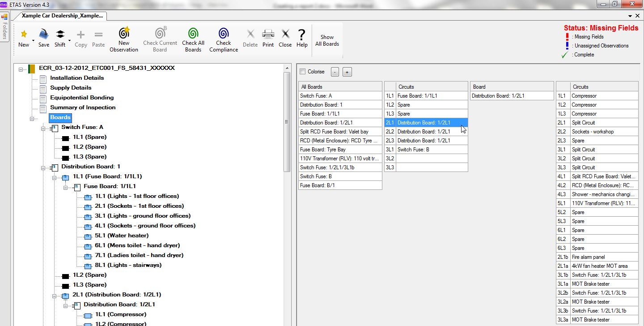Collapse the Switch Fuse: A tree node
This screenshot has width=644, height=326.
pos(43,129)
